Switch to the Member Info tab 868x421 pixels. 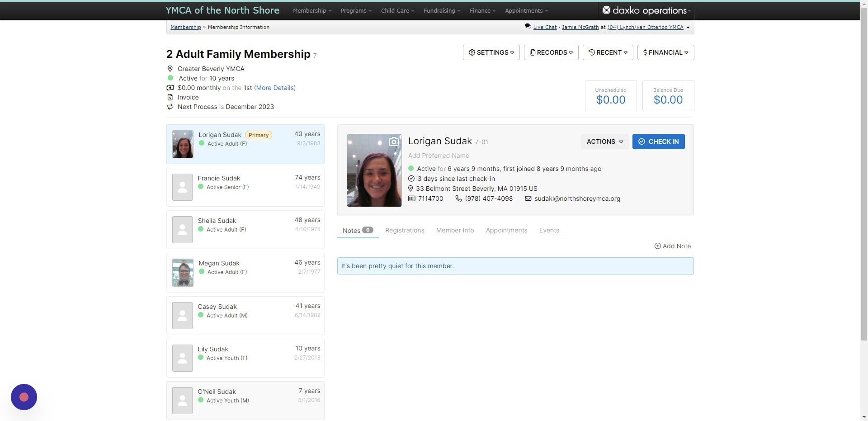(455, 230)
